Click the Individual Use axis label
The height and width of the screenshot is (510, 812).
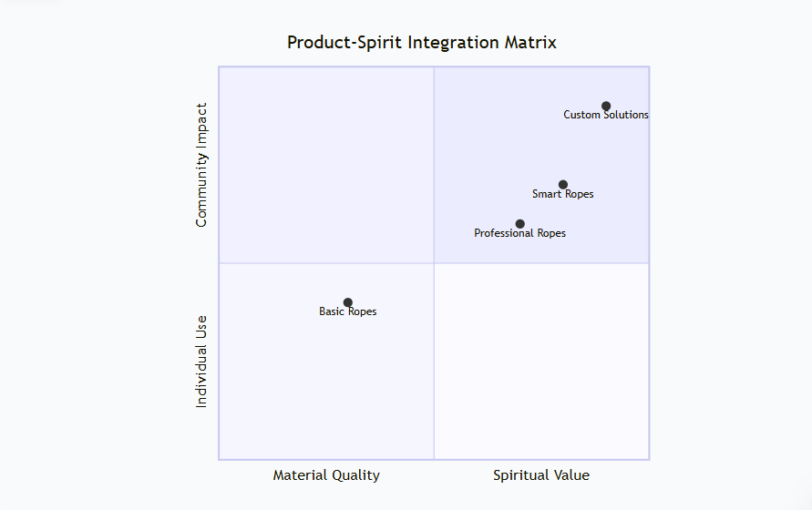(x=202, y=362)
